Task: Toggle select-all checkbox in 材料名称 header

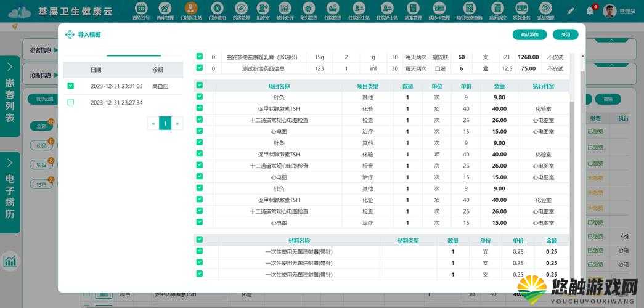Action: (x=199, y=240)
